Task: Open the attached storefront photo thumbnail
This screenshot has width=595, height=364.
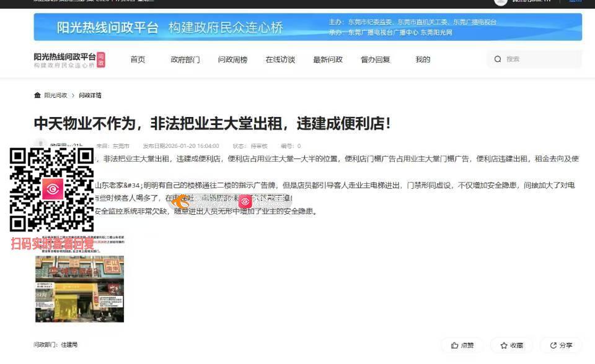Action: [79, 282]
